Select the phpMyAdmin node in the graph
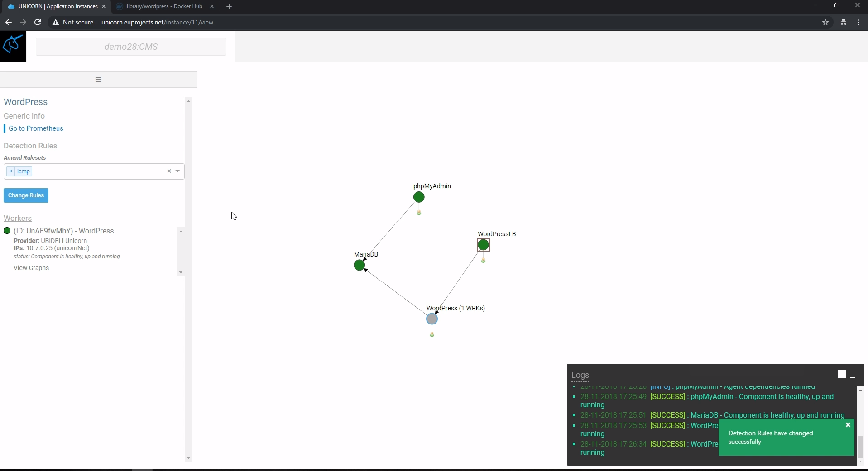The width and height of the screenshot is (868, 471). click(x=419, y=197)
